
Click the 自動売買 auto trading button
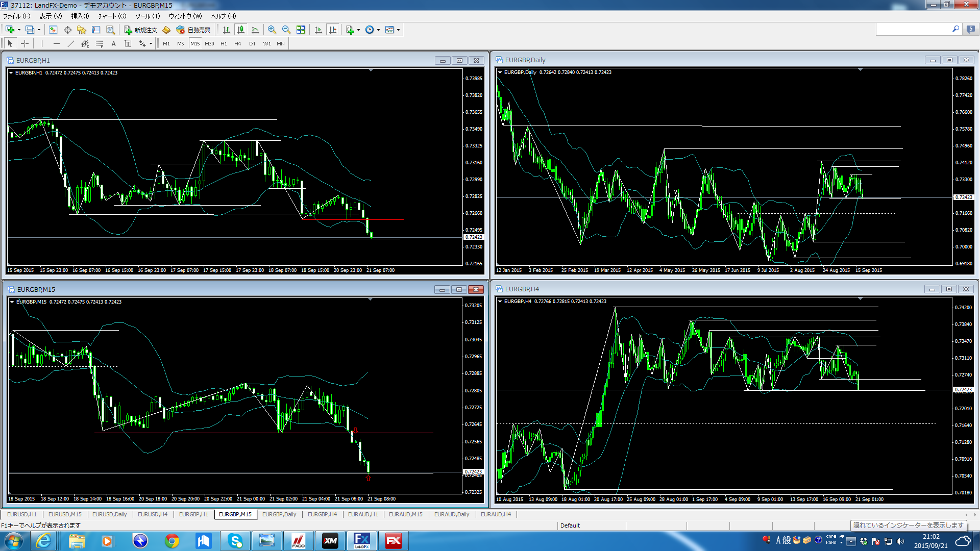pyautogui.click(x=193, y=30)
